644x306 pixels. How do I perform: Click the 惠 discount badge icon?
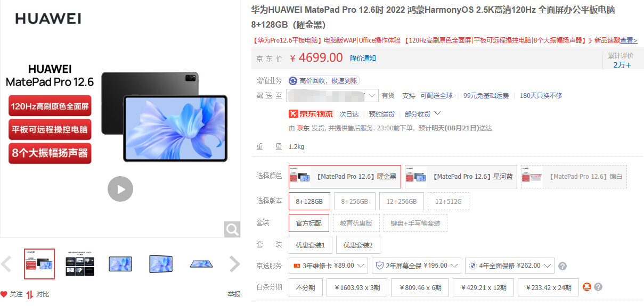click(x=587, y=287)
